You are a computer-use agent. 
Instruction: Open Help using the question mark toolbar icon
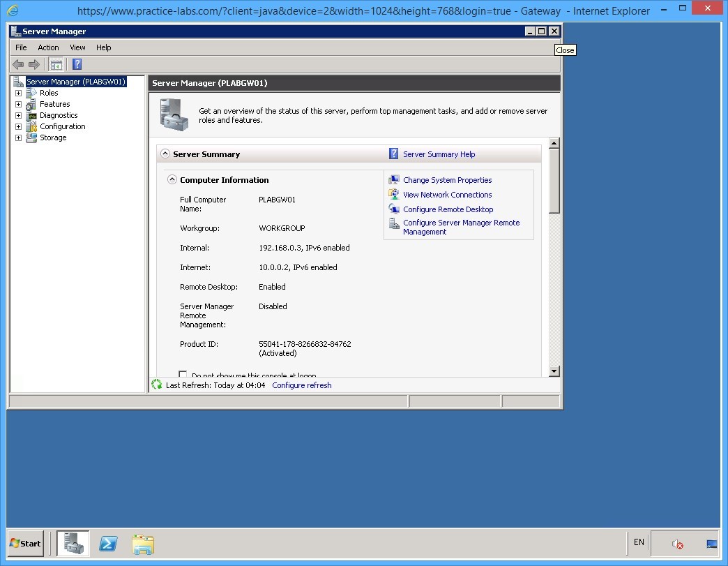pos(76,64)
